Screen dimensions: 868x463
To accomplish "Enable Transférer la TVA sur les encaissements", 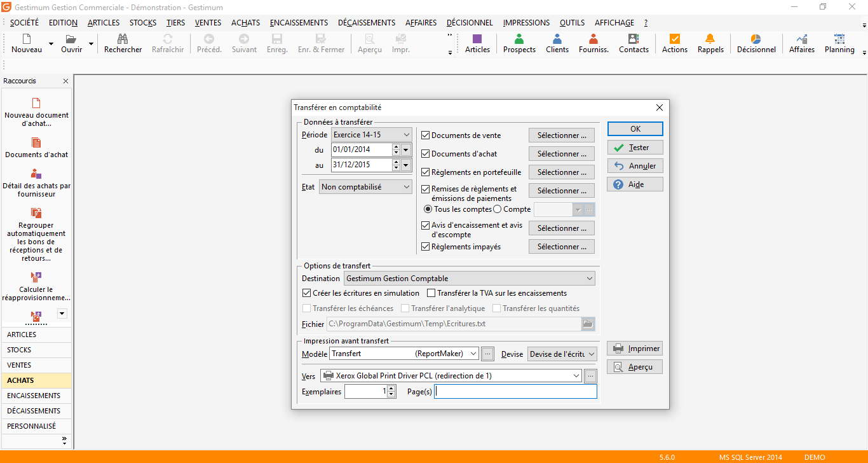I will click(431, 293).
